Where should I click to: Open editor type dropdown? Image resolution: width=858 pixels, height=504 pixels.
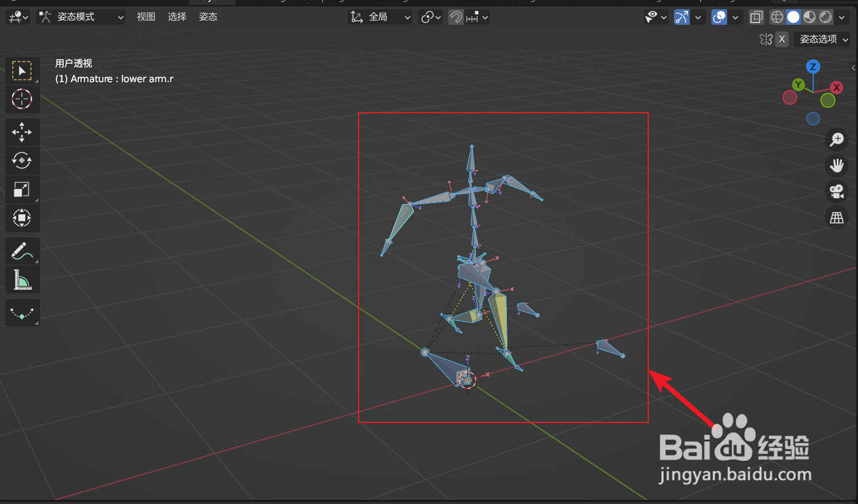[x=18, y=17]
